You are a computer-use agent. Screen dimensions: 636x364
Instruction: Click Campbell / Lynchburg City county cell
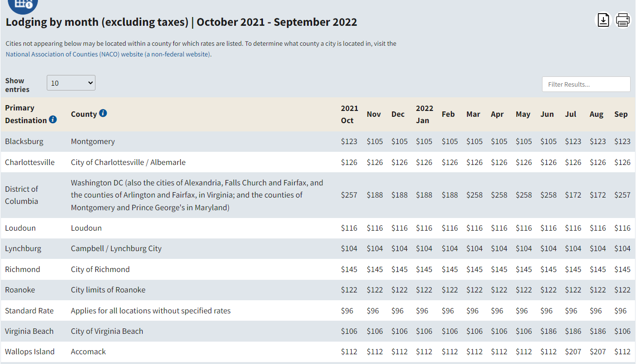pyautogui.click(x=116, y=248)
